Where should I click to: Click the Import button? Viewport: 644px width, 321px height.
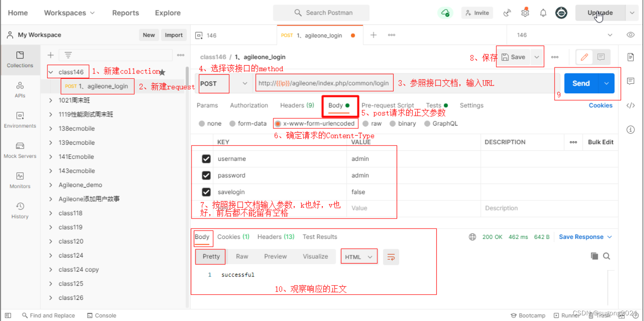click(174, 35)
